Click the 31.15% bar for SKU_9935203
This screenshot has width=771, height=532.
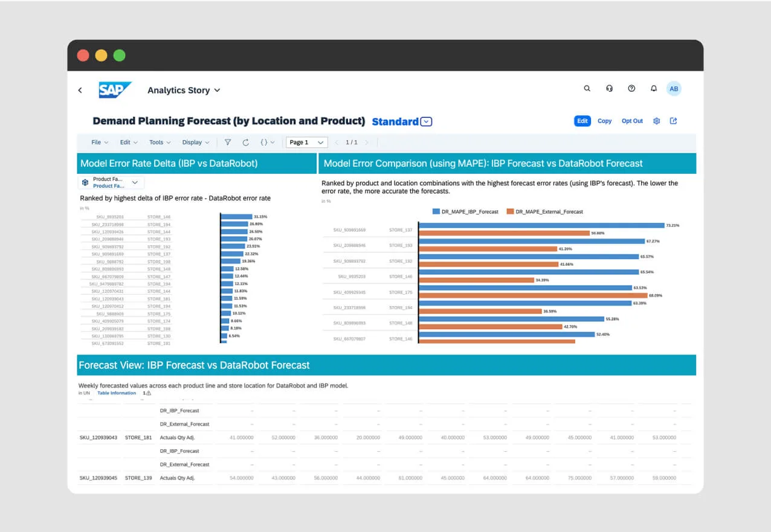click(237, 216)
